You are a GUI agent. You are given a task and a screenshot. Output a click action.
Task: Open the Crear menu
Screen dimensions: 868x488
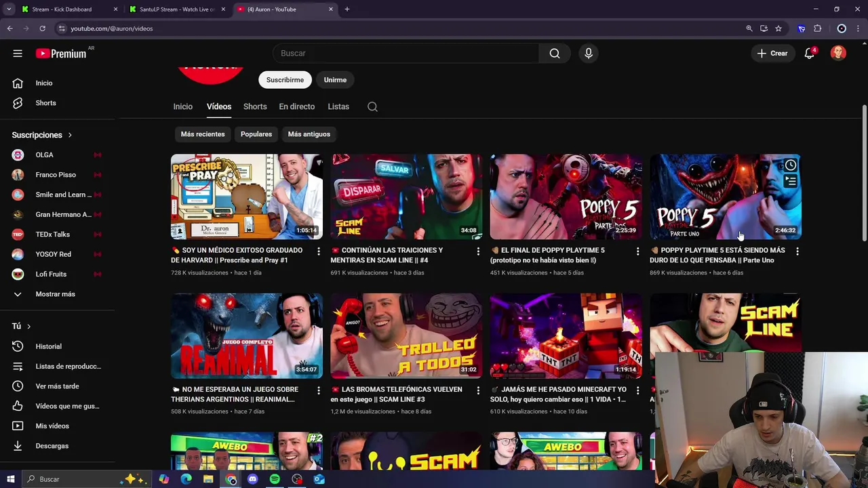[772, 54]
